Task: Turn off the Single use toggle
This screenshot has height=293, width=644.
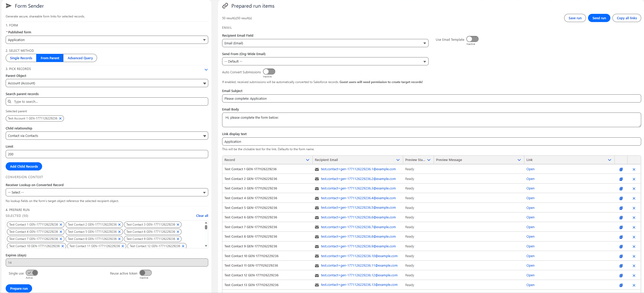Action: (x=32, y=273)
